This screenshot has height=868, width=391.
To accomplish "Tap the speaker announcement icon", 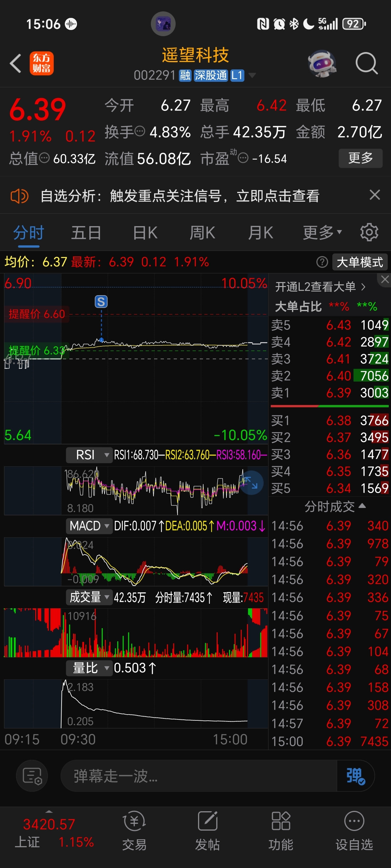I will (19, 196).
